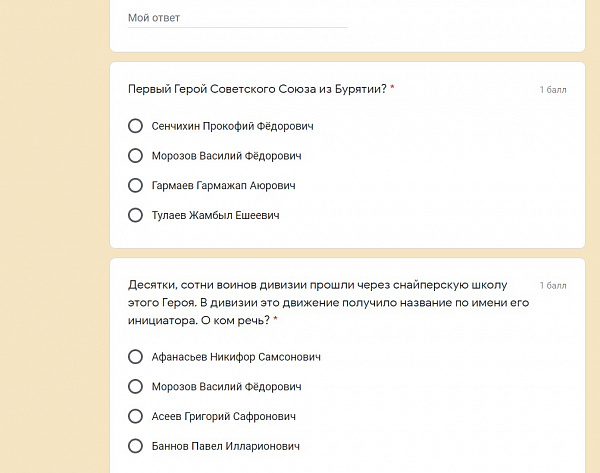
Task: Click the name text 'Сенчихин Прокофий Фёдорович'
Action: point(233,127)
